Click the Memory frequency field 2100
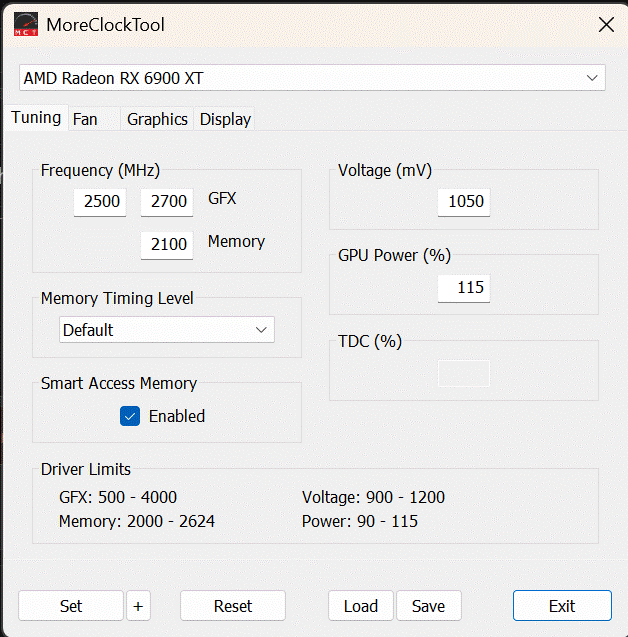 pos(167,245)
